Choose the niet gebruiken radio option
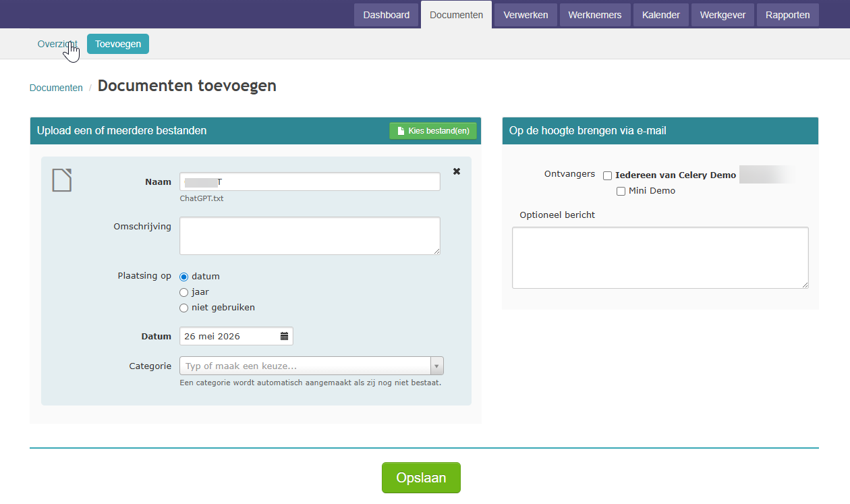Image resolution: width=850 pixels, height=504 pixels. pyautogui.click(x=183, y=308)
